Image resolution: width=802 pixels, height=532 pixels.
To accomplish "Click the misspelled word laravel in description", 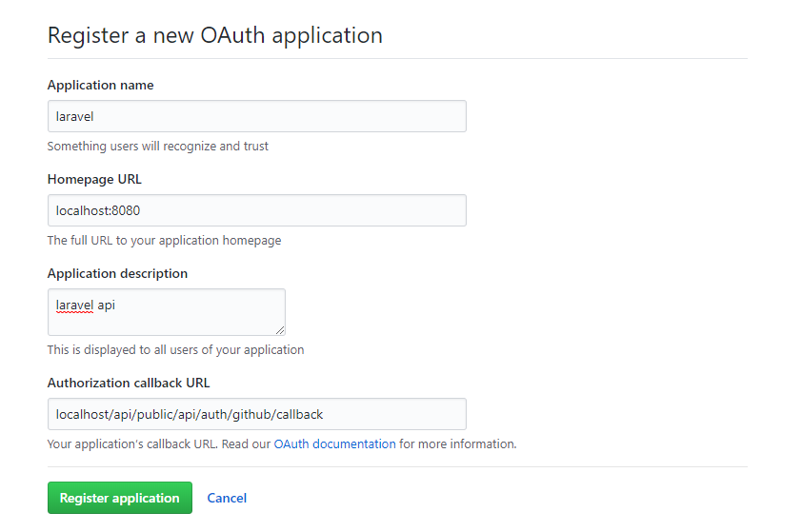I will tap(74, 305).
